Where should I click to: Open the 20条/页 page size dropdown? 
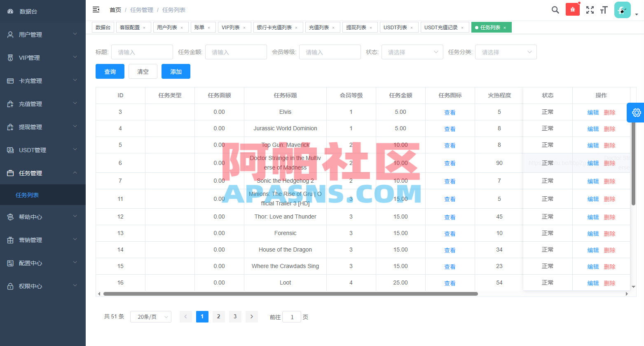151,317
